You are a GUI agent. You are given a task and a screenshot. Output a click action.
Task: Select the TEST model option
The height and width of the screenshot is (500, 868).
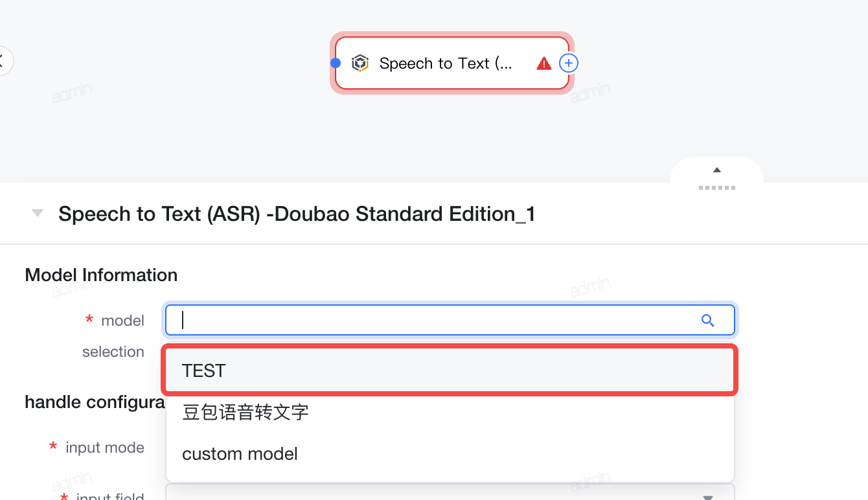(x=450, y=370)
